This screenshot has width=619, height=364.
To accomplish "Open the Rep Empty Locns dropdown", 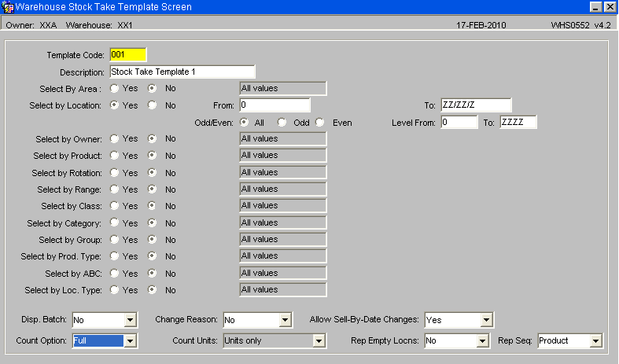I will coord(483,340).
